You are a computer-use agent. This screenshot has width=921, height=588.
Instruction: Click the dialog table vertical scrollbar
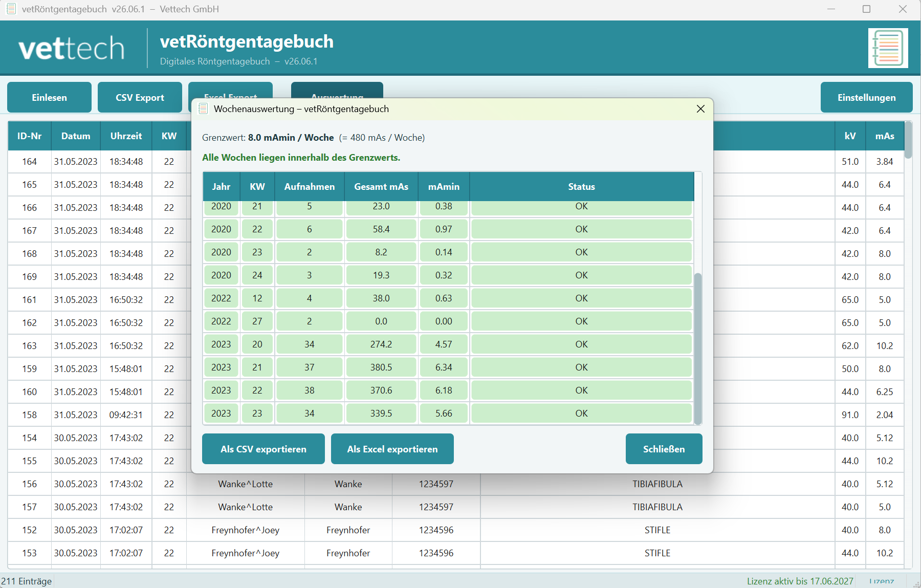697,349
